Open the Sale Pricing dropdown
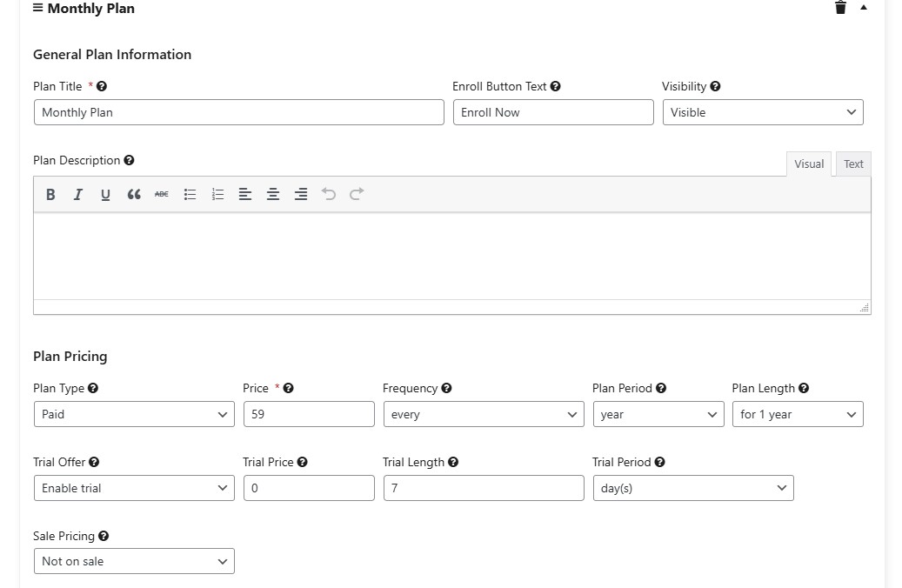 pyautogui.click(x=134, y=562)
